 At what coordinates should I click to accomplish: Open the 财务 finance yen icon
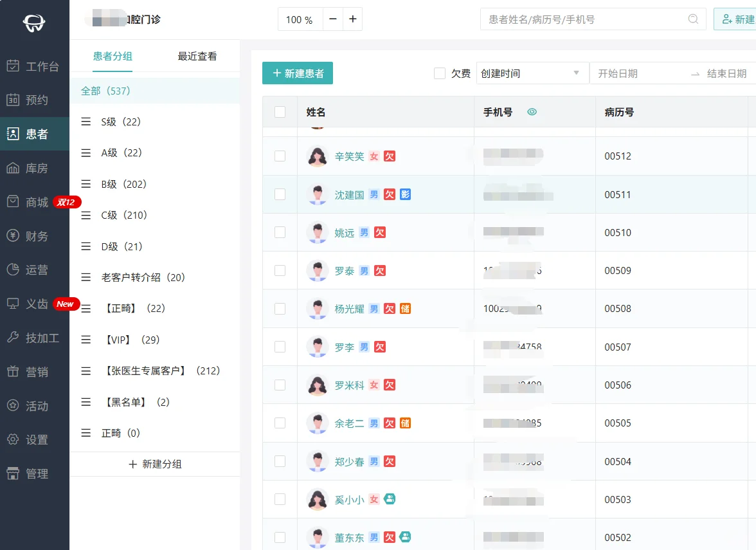13,235
